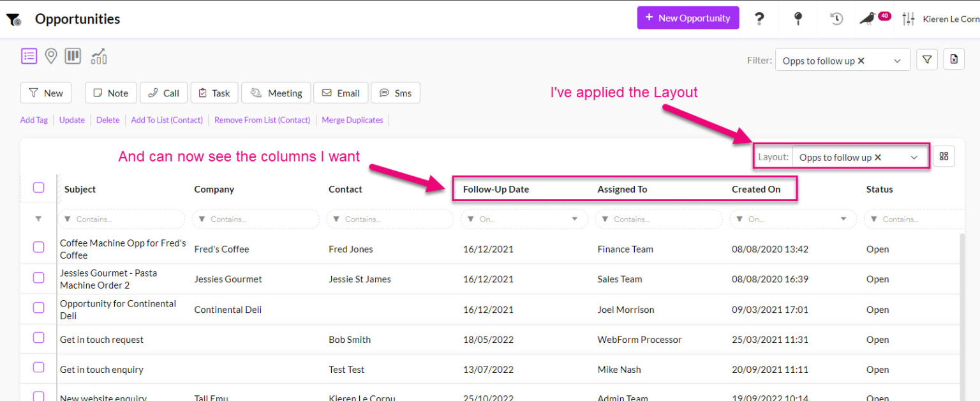Select the list view icon

(29, 56)
